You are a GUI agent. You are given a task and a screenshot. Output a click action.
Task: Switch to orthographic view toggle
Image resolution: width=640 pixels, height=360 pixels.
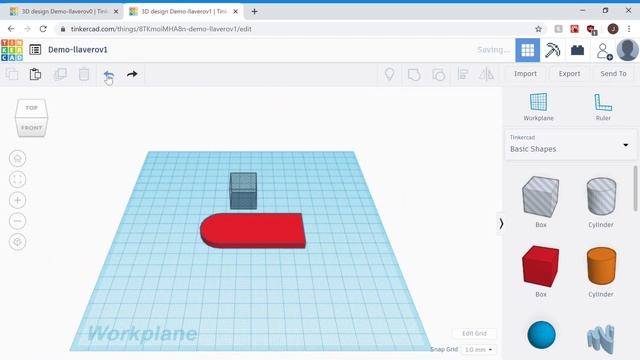tap(18, 242)
